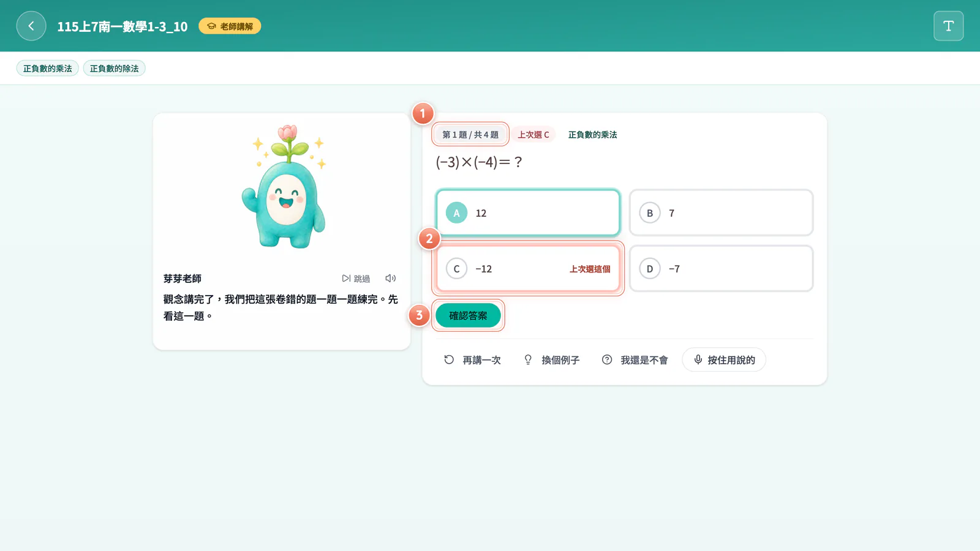Click the 芽芽老師 name label
Screen dimensions: 980x551
(x=183, y=279)
